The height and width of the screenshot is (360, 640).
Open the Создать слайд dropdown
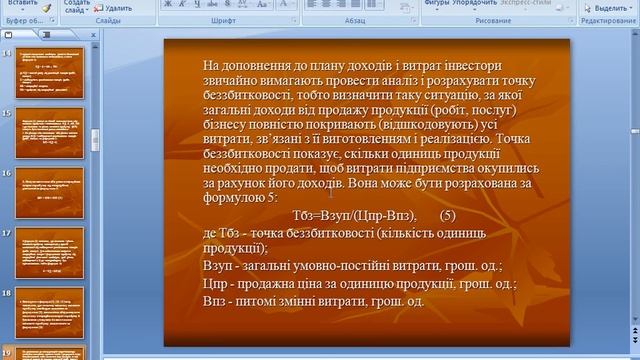pos(76,6)
